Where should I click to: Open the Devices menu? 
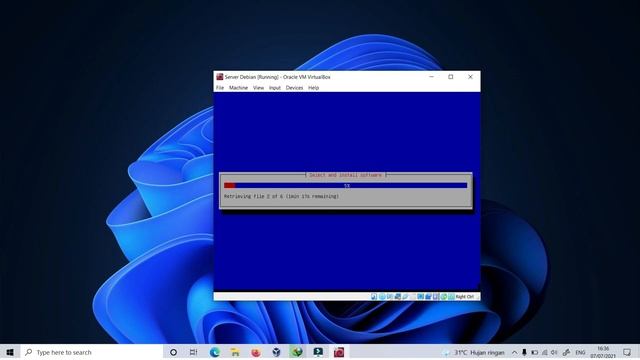click(x=294, y=88)
